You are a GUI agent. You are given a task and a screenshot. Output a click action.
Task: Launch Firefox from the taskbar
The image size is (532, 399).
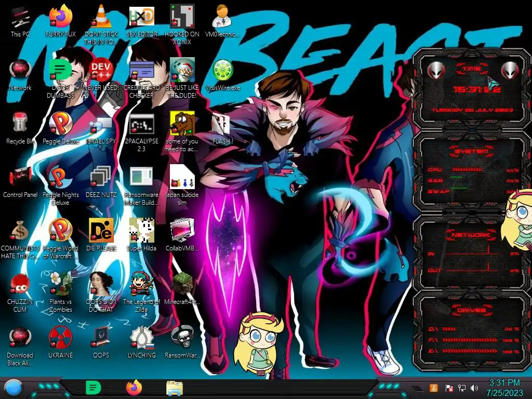click(x=134, y=388)
